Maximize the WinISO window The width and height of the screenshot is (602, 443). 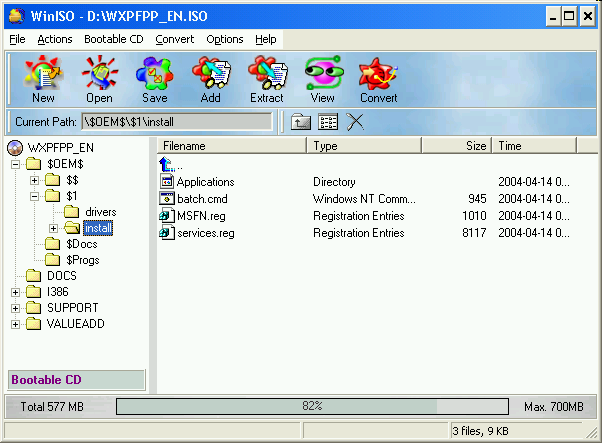[569, 17]
